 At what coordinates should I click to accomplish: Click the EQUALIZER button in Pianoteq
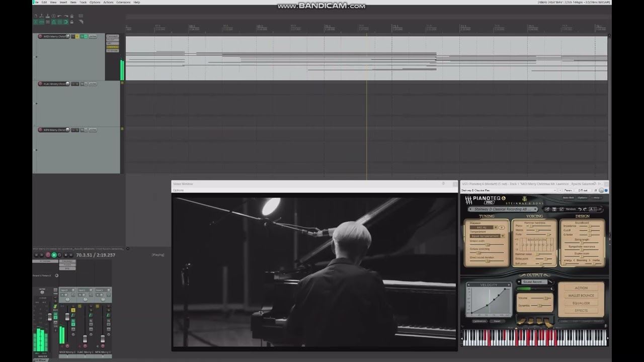coord(581,303)
